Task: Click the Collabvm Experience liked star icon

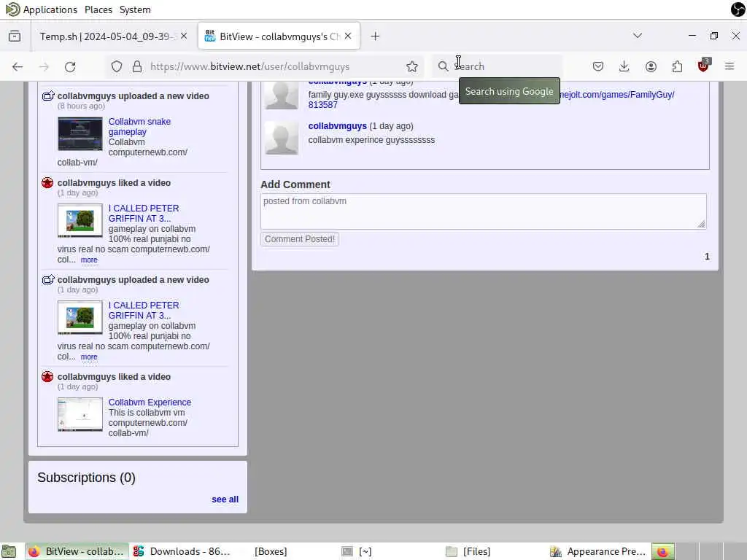Action: (x=47, y=377)
